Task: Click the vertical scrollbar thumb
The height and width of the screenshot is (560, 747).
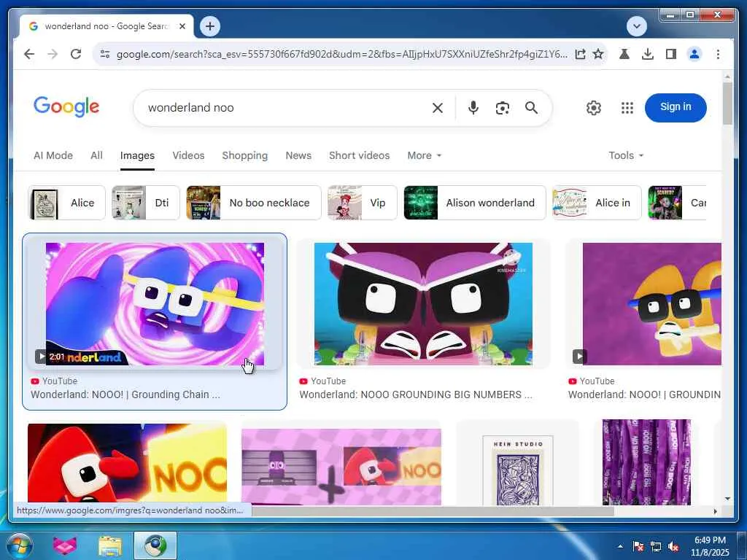Action: point(727,104)
